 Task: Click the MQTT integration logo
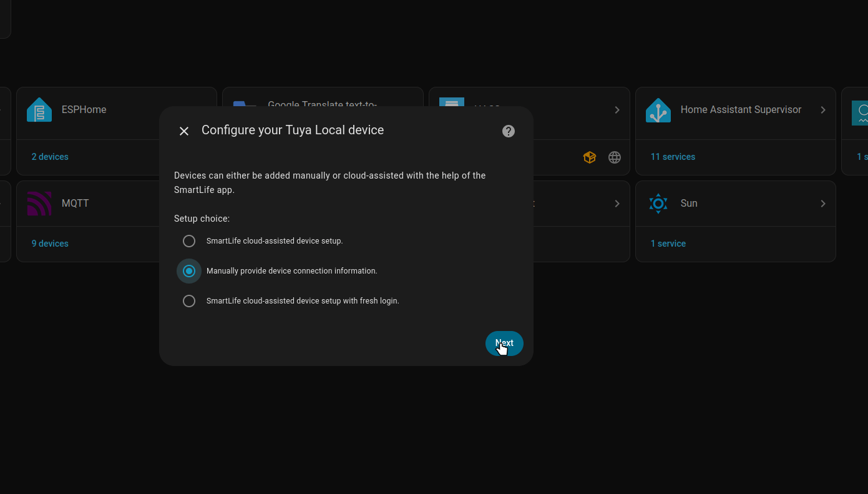[39, 204]
